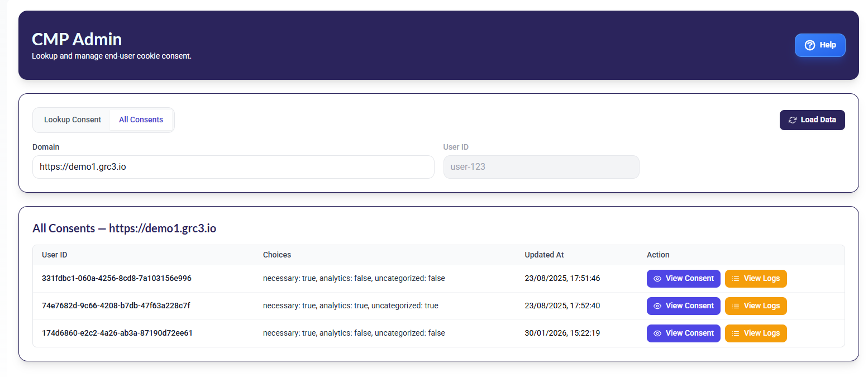Screen dimensions: 868x377
Task: Click the disabled User ID field
Action: 541,167
